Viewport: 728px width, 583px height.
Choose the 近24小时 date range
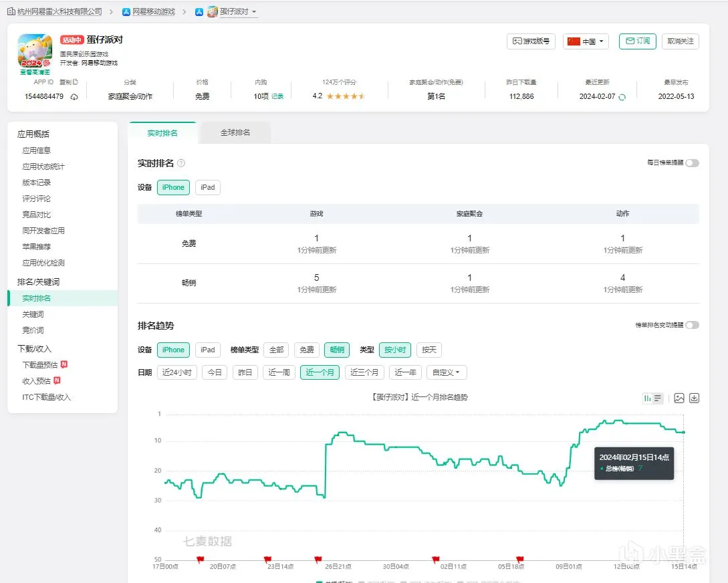tap(177, 372)
